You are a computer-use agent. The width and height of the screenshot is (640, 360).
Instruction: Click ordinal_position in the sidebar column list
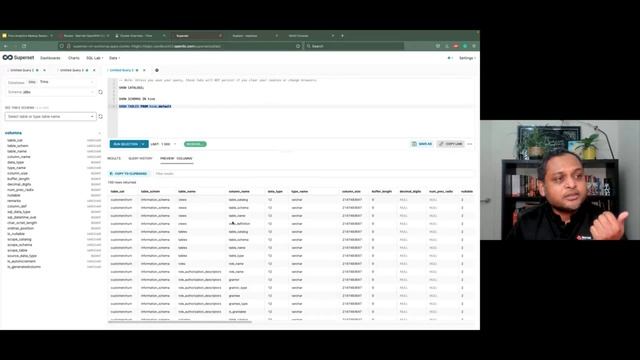(21, 228)
